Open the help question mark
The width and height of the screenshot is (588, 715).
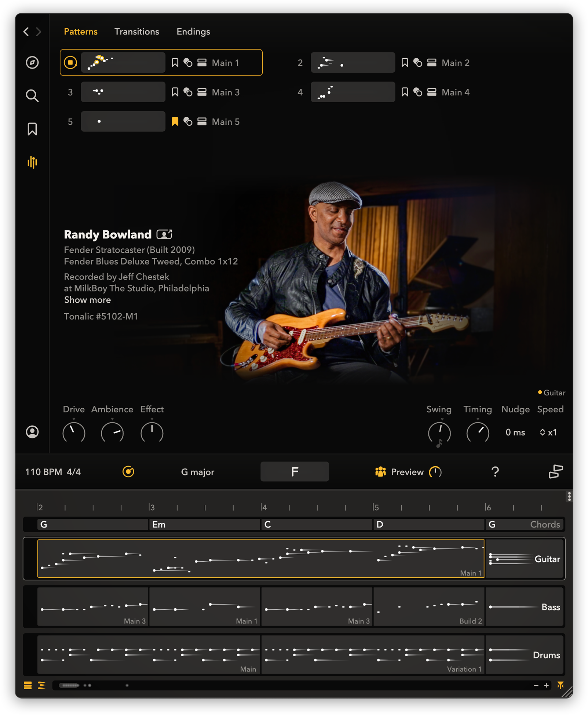[495, 472]
